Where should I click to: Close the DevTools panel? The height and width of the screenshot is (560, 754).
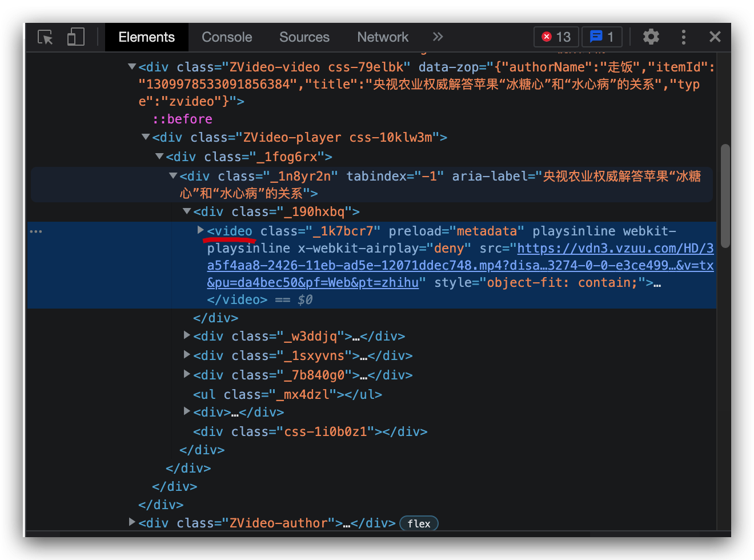pos(715,37)
